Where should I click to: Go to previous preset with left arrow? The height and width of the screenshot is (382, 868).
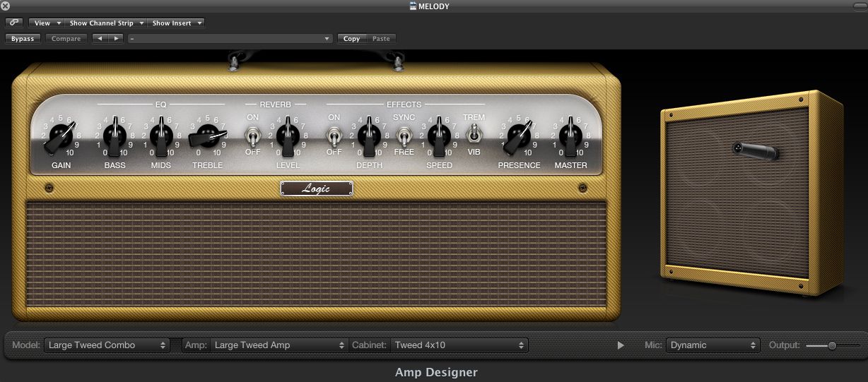(100, 39)
